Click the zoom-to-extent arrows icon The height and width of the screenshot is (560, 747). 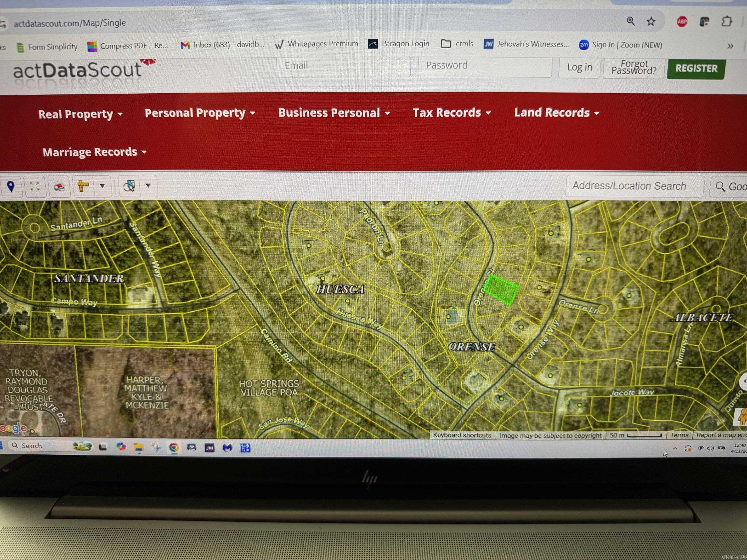pos(35,186)
